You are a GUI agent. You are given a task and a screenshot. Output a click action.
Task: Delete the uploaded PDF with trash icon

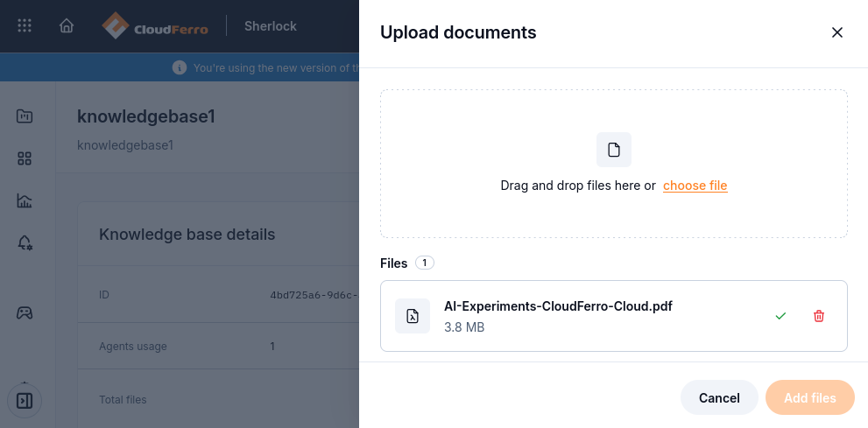[x=819, y=316]
